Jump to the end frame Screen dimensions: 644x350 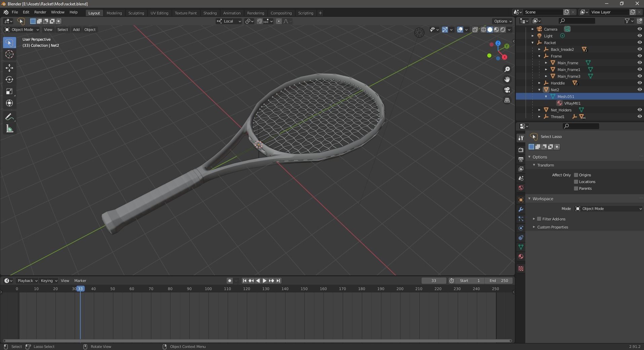(278, 281)
